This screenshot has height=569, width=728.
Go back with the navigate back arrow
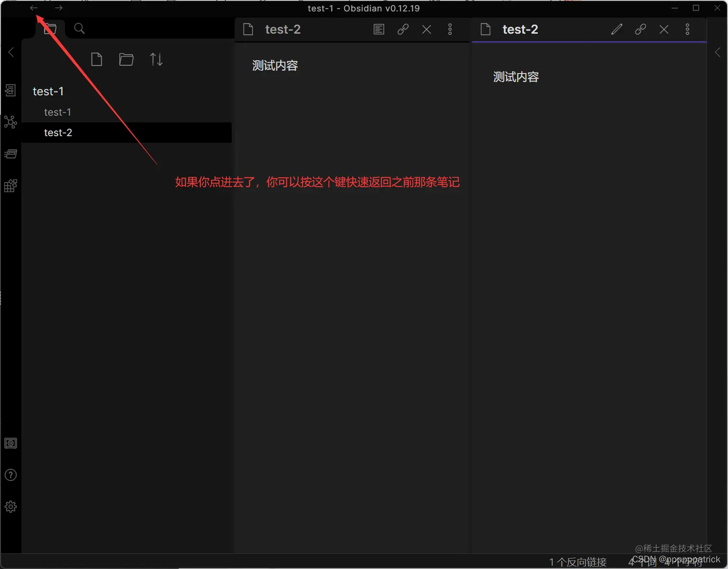click(34, 8)
